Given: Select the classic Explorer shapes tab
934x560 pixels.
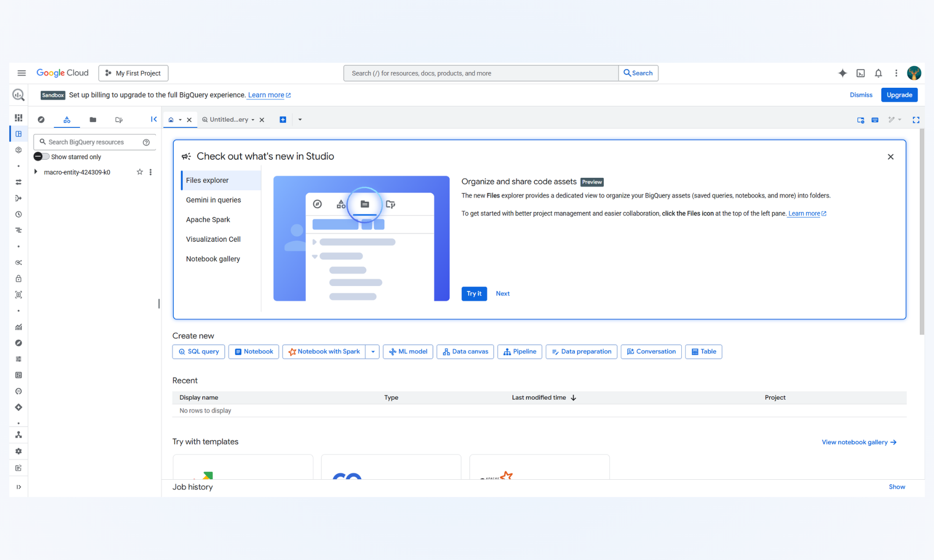Looking at the screenshot, I should click(x=67, y=119).
